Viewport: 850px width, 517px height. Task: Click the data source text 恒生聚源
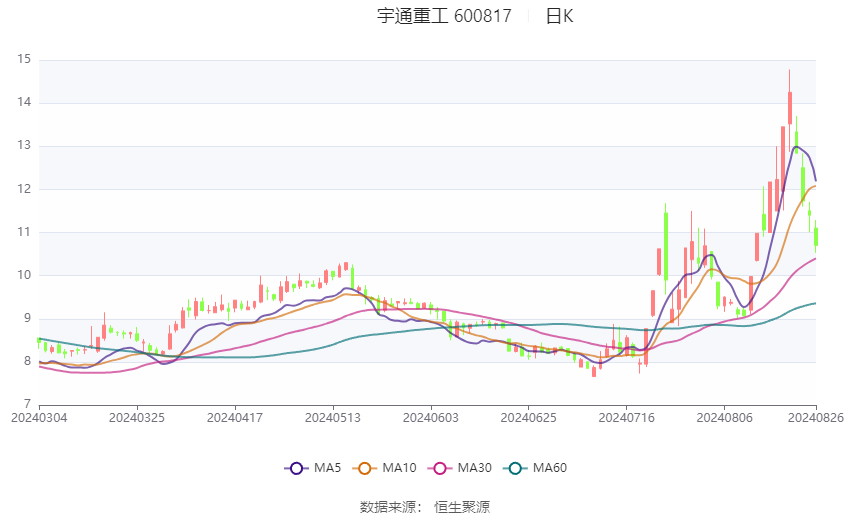[462, 507]
